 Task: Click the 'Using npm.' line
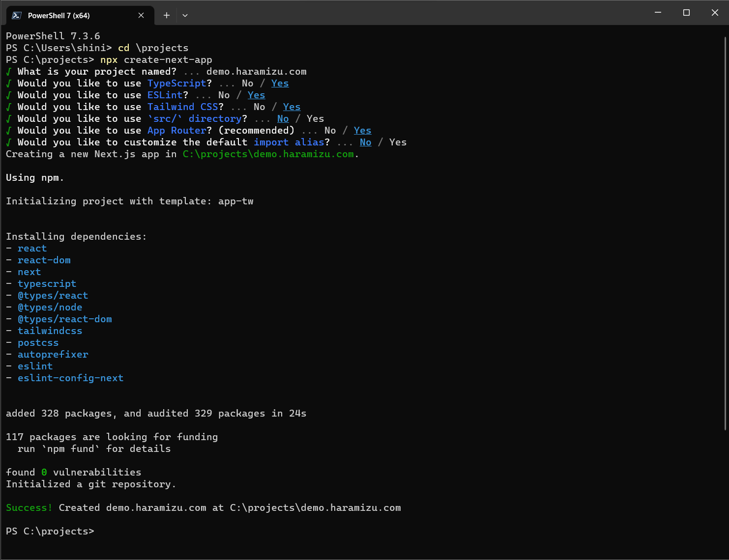coord(35,178)
